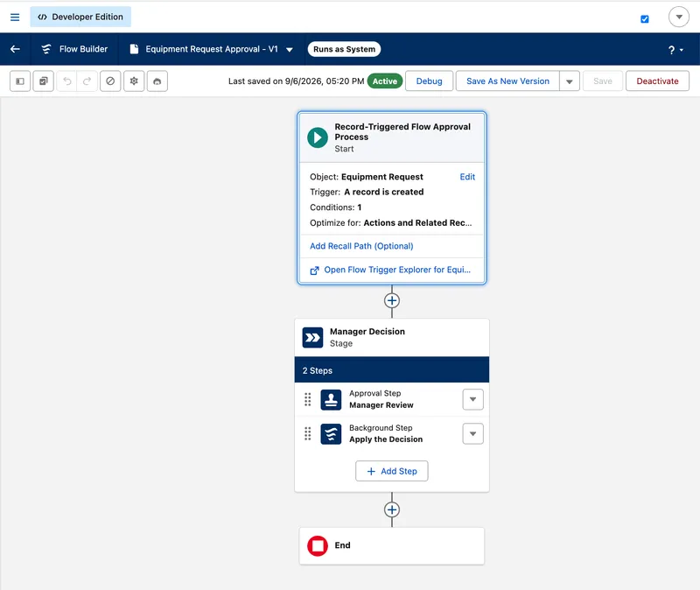Click the Object: Equipment Request text
Viewport: 700px width, 590px height.
pyautogui.click(x=366, y=177)
